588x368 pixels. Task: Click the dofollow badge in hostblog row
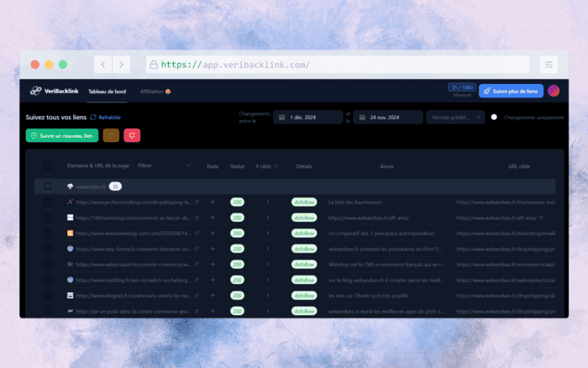pos(304,280)
